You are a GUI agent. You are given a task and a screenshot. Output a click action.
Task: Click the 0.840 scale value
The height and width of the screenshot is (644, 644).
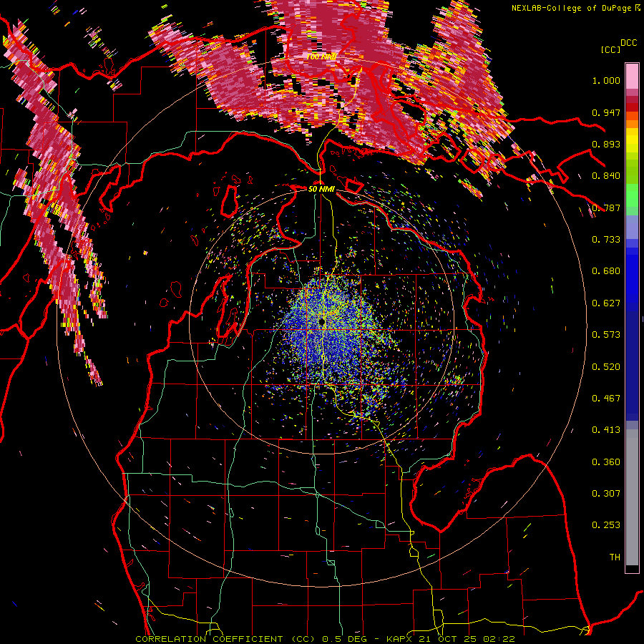click(x=606, y=176)
